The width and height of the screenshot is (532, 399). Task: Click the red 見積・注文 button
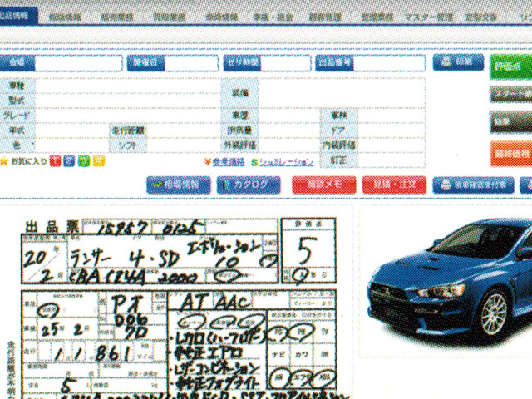394,185
